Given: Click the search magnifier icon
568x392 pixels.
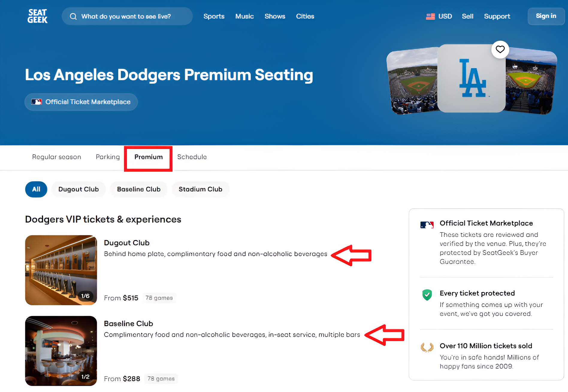Looking at the screenshot, I should coord(73,16).
